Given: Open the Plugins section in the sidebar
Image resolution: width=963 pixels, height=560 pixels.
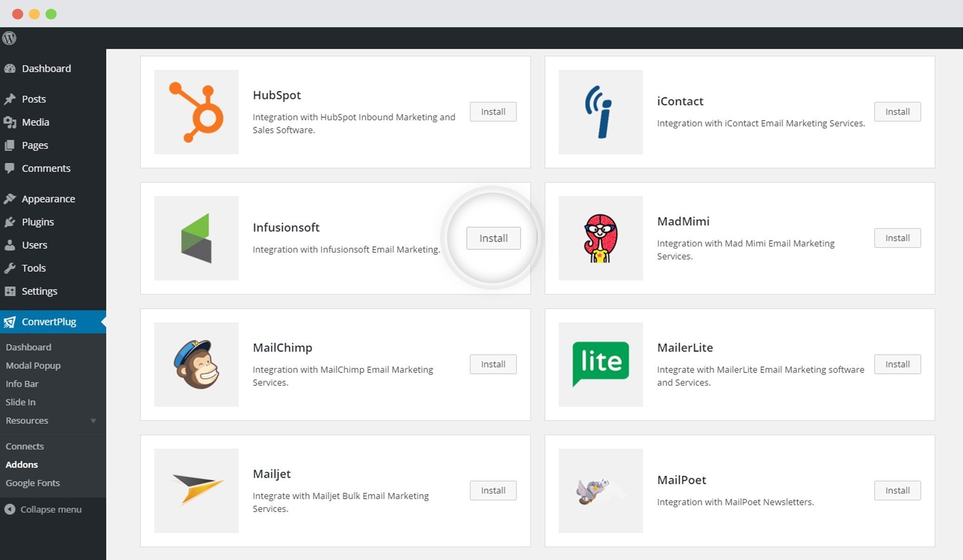Looking at the screenshot, I should pyautogui.click(x=37, y=221).
